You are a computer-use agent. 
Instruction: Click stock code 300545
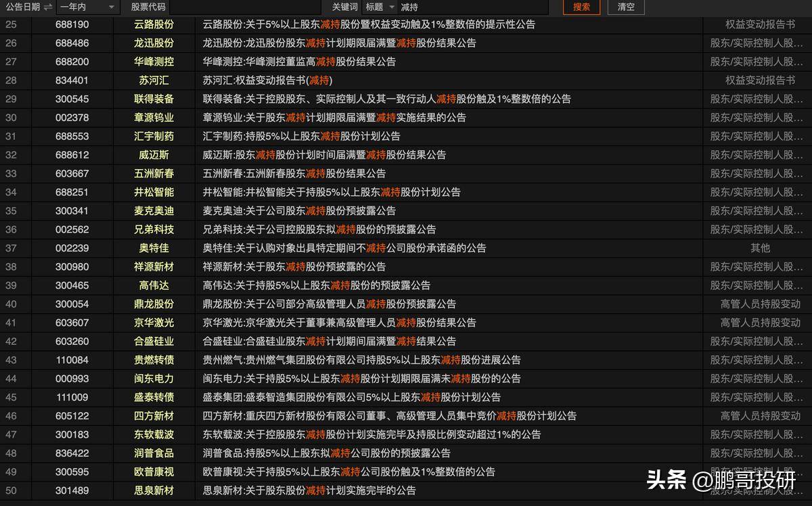(72, 99)
